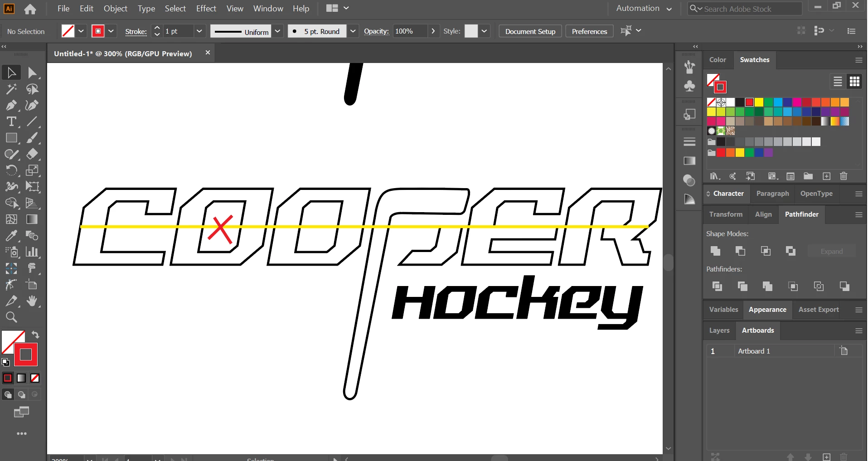The image size is (868, 461).
Task: Choose the Direct Selection tool
Action: (x=32, y=73)
